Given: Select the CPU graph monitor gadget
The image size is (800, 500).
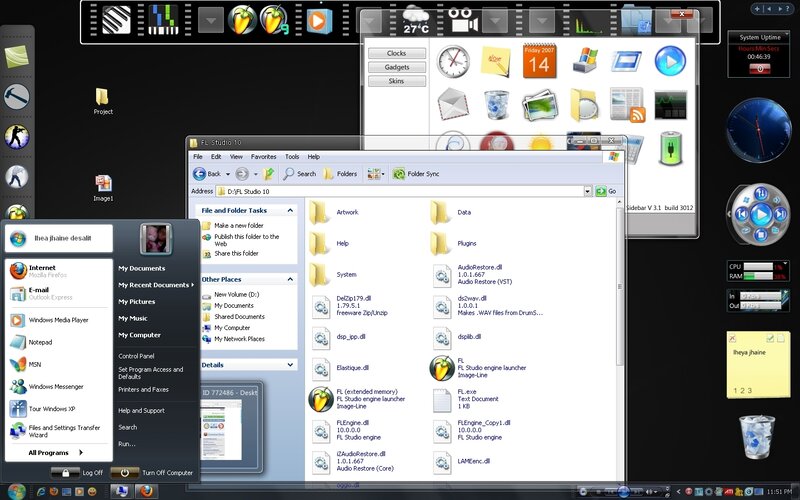Looking at the screenshot, I should [x=670, y=105].
